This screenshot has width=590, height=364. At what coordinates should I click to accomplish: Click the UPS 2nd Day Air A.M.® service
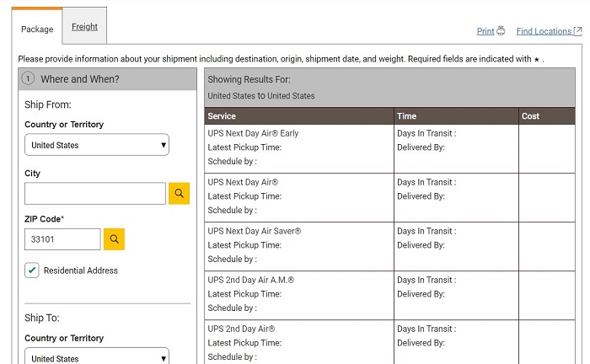(x=251, y=280)
